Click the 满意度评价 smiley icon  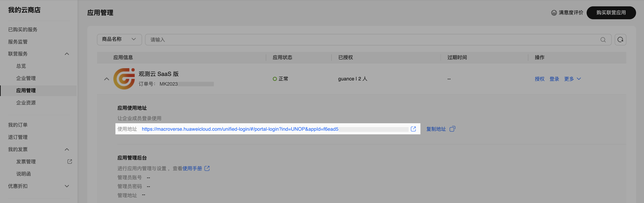coord(554,13)
